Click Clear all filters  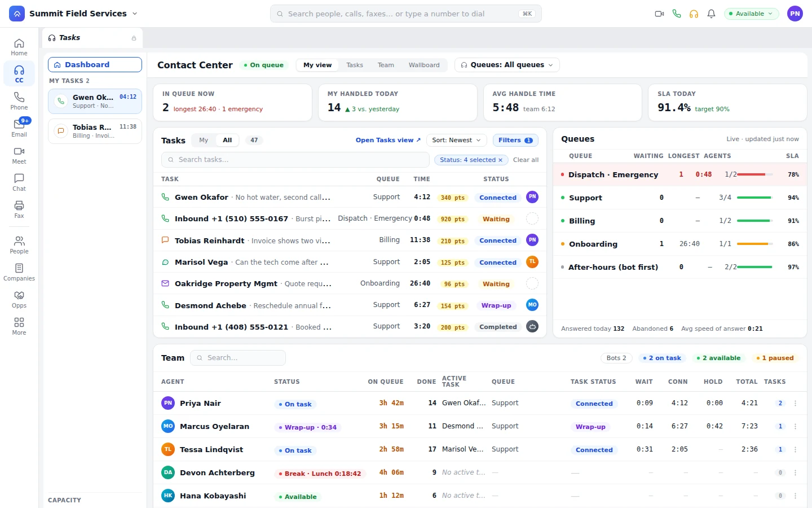click(526, 160)
